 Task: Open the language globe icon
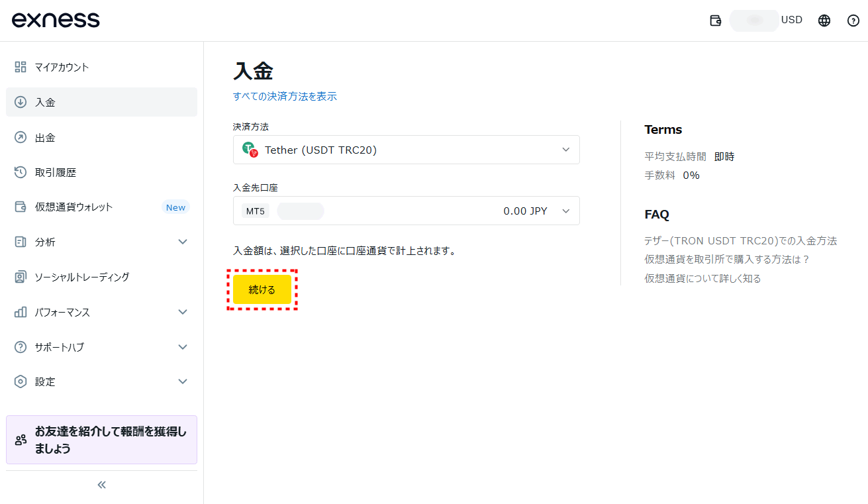(x=824, y=21)
